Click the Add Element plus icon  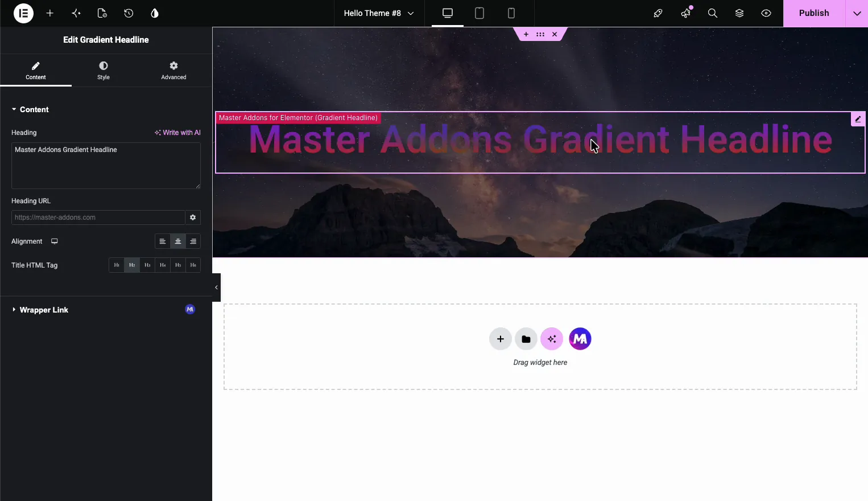tap(50, 13)
